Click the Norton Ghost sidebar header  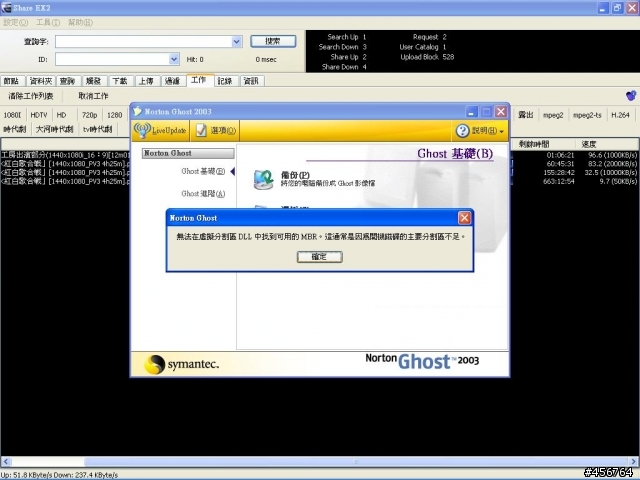point(188,153)
